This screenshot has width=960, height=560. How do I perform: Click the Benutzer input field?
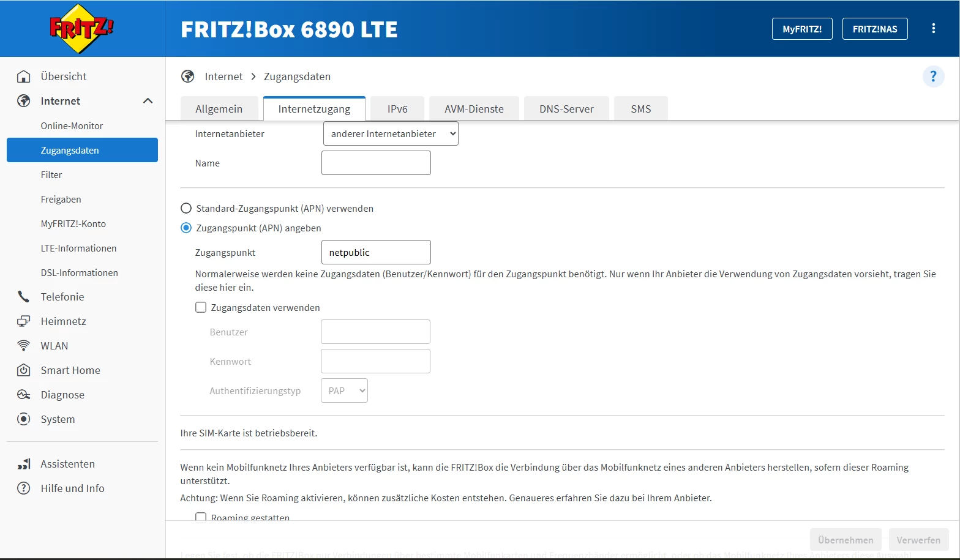pyautogui.click(x=375, y=332)
